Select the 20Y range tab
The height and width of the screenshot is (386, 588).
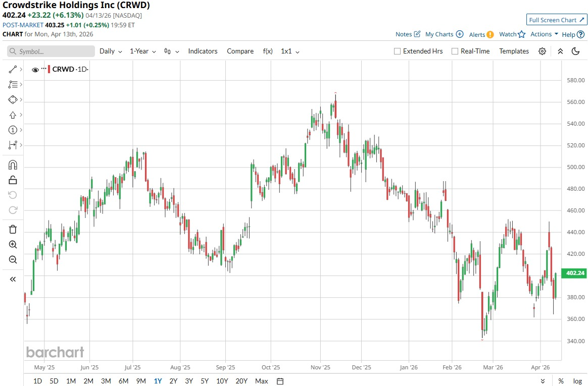tap(241, 381)
